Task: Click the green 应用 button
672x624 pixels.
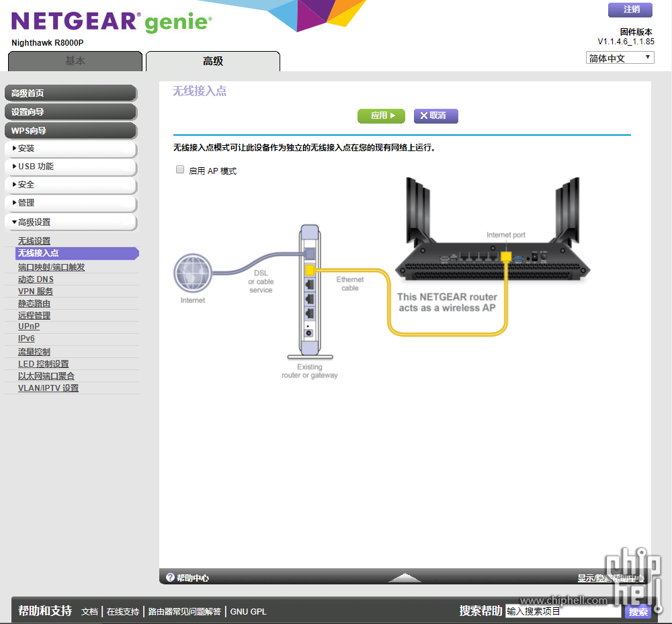Action: pos(382,116)
